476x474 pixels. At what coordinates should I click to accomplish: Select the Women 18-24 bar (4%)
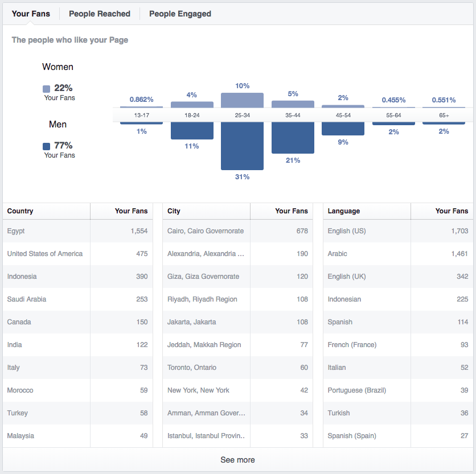[192, 105]
